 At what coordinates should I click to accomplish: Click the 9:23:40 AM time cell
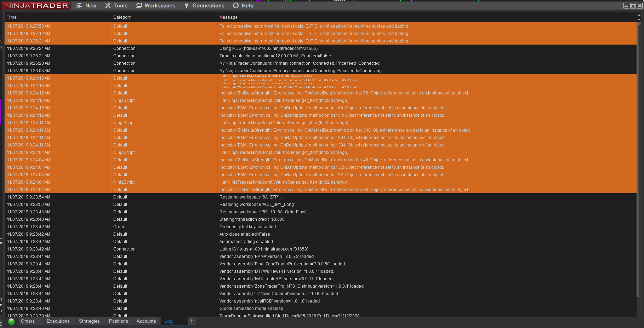58,309
